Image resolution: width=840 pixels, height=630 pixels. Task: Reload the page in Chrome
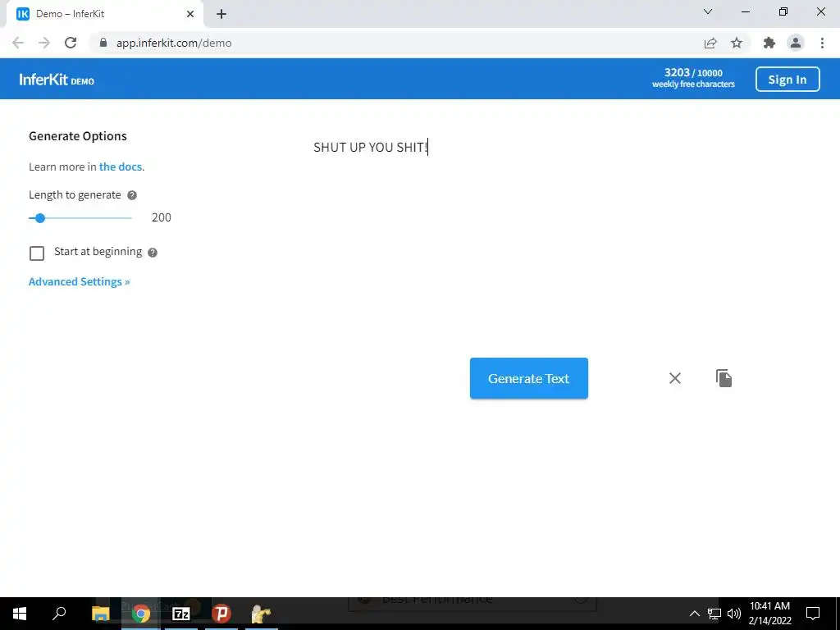coord(71,43)
